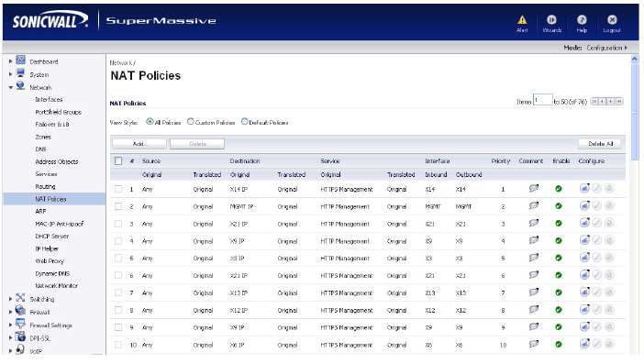Check the box for policy row 3
Image resolution: width=644 pixels, height=364 pixels.
[x=118, y=224]
